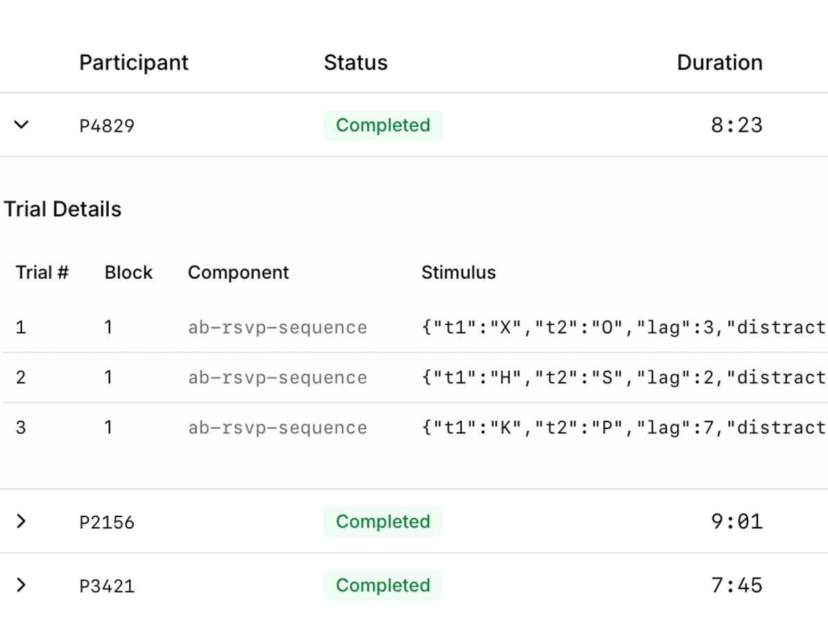Click the Trial Details section heading
Image resolution: width=828 pixels, height=644 pixels.
(63, 209)
